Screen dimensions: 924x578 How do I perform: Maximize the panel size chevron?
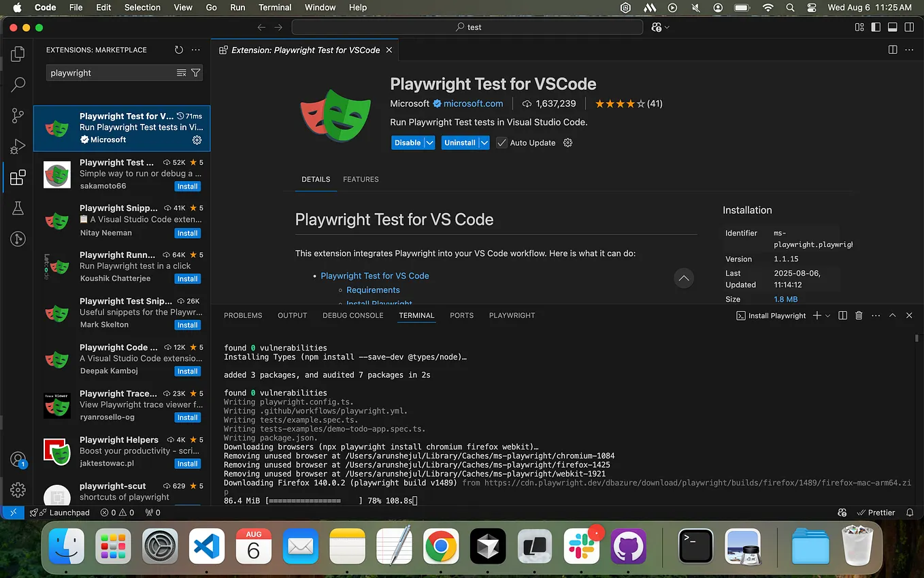point(892,315)
